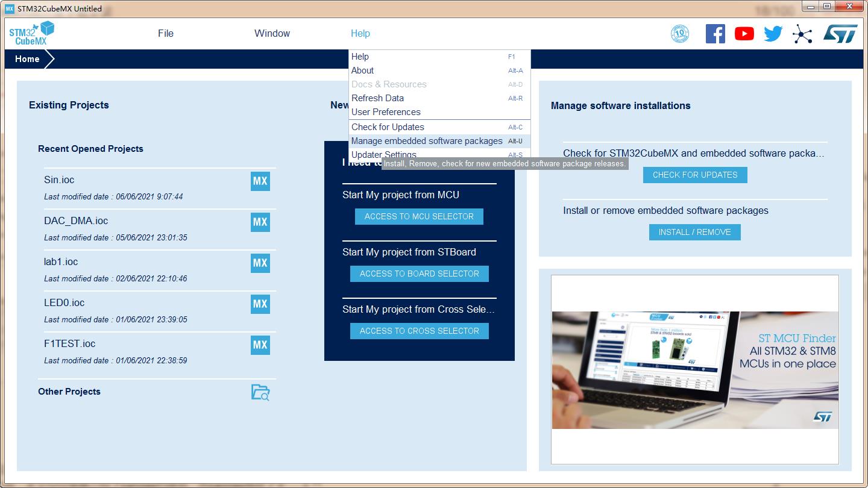Image resolution: width=868 pixels, height=488 pixels.
Task: Open the YouTube icon
Action: tap(744, 34)
